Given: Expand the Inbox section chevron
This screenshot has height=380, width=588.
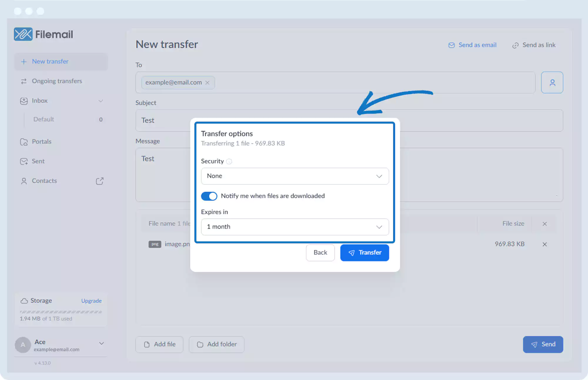Looking at the screenshot, I should (x=101, y=101).
